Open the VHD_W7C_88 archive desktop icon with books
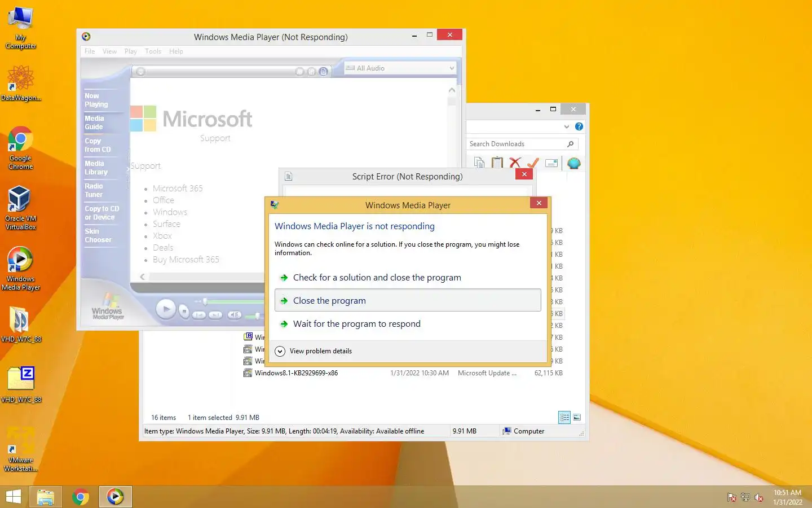Viewport: 812px width, 508px height. 21,324
